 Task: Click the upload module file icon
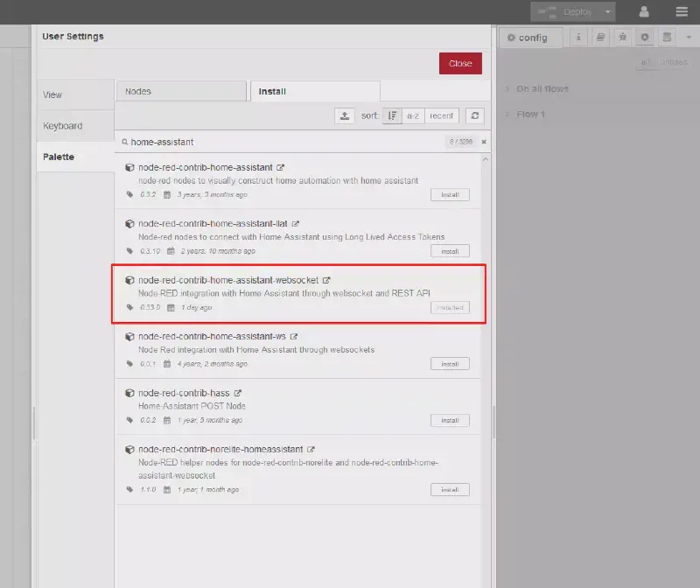click(345, 115)
